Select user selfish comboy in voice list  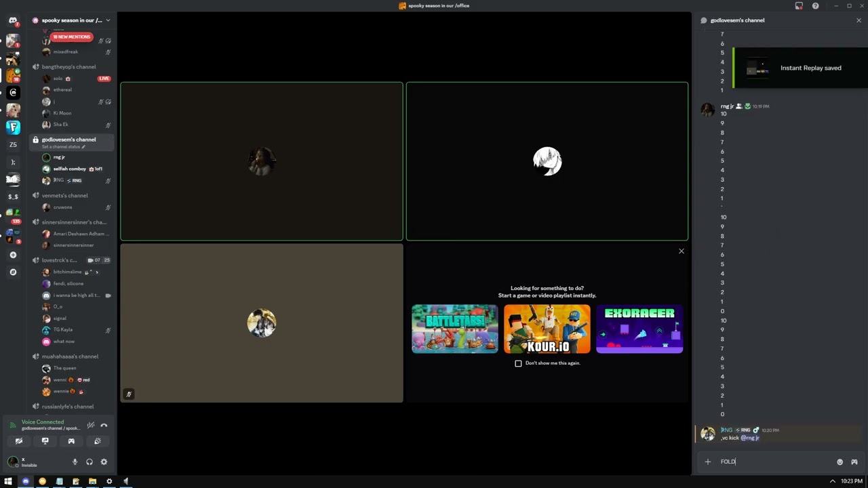tap(69, 169)
